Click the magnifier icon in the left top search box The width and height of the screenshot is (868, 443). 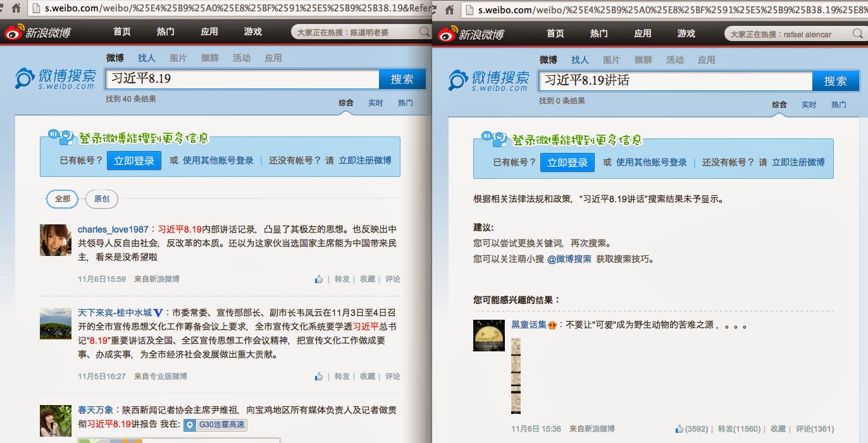(423, 32)
